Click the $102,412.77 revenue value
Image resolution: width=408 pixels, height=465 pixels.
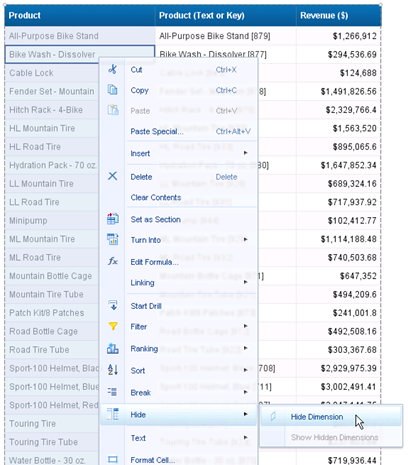pos(352,221)
